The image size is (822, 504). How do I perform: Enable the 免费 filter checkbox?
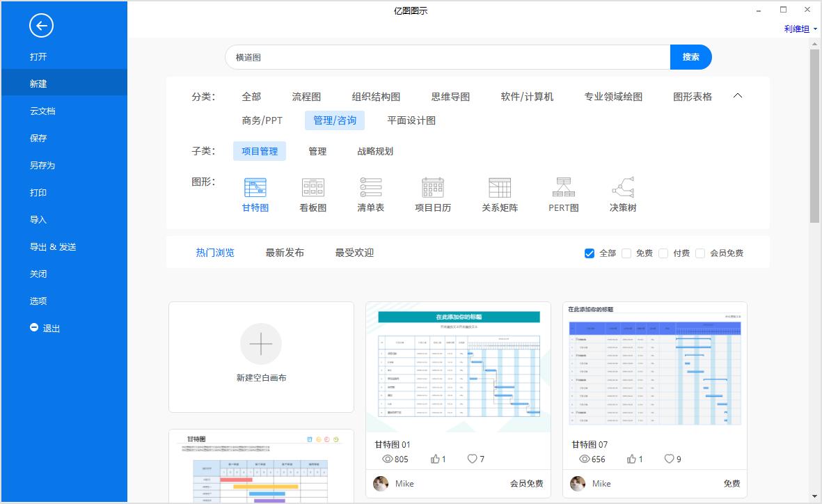coord(626,253)
